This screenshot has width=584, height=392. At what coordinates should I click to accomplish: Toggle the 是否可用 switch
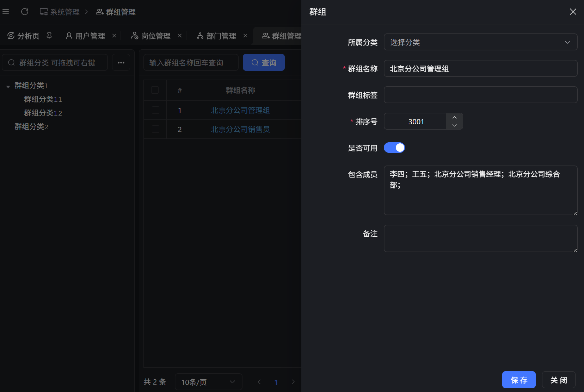coord(394,148)
